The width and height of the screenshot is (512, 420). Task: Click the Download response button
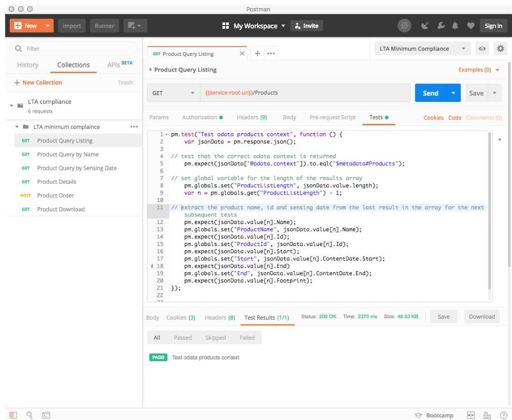482,317
